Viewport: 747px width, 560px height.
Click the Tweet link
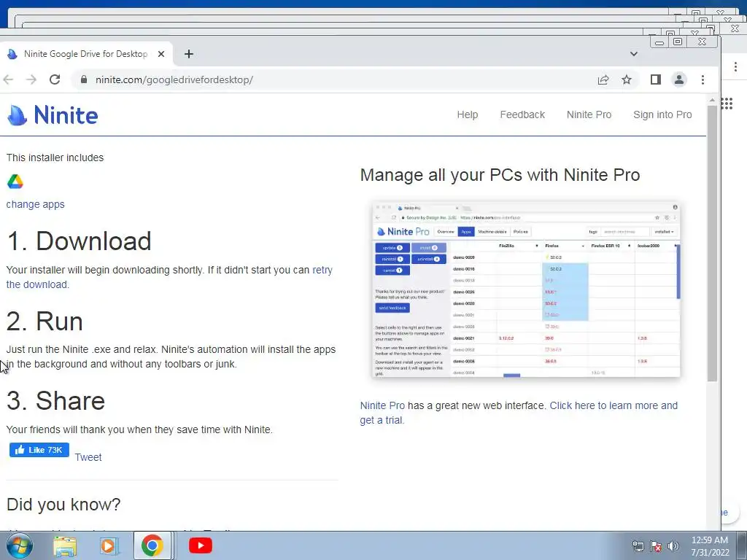coord(88,457)
